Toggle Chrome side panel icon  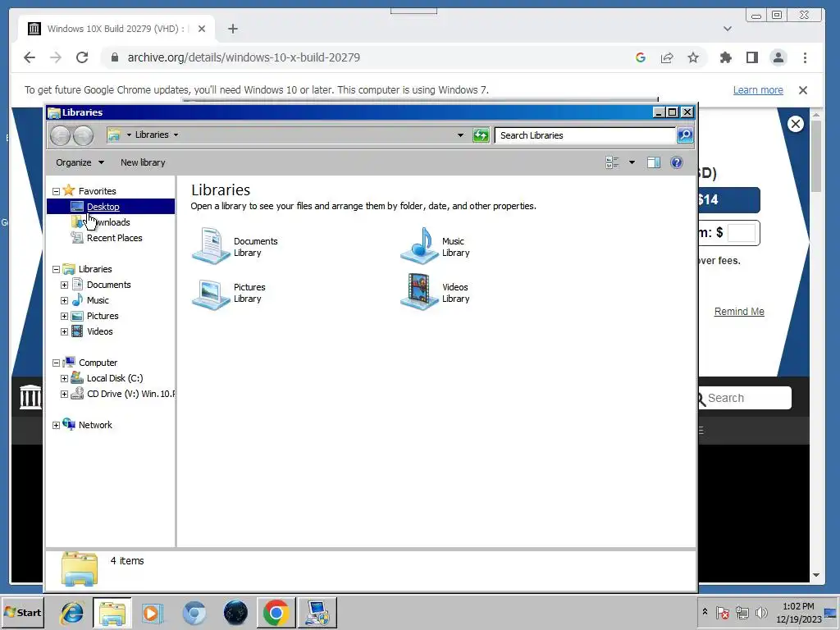(x=751, y=57)
